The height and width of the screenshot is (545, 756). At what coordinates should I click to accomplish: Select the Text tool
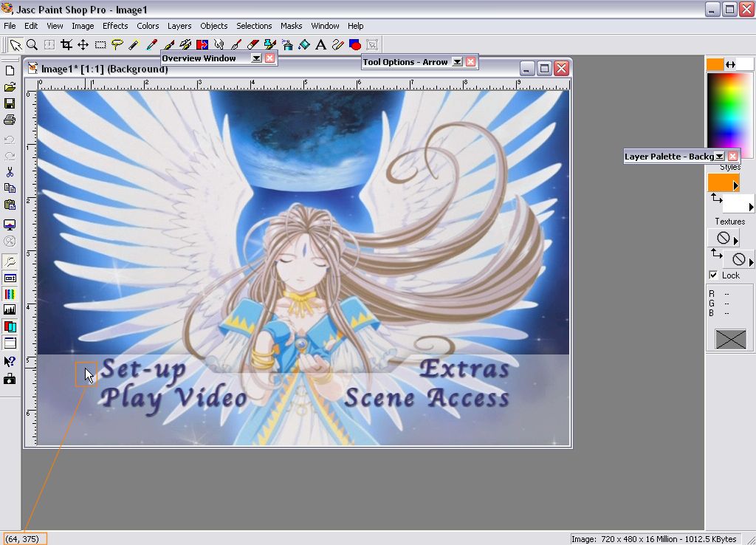(x=320, y=45)
